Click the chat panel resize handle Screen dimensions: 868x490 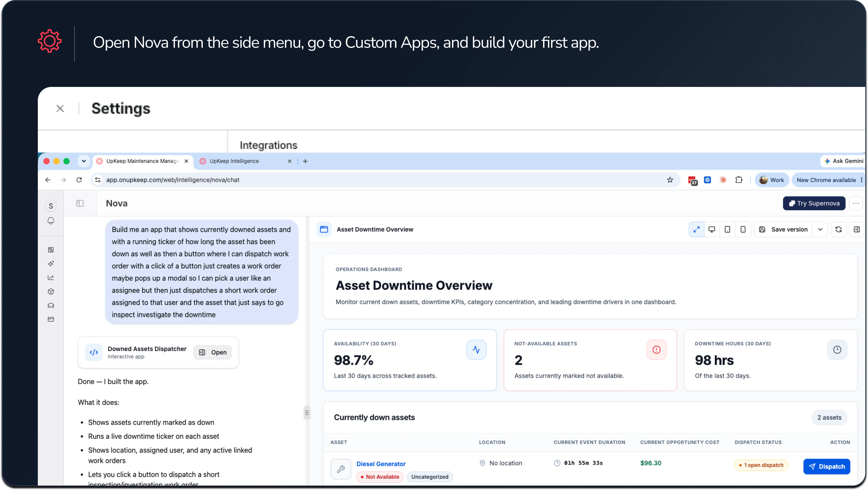click(x=307, y=413)
